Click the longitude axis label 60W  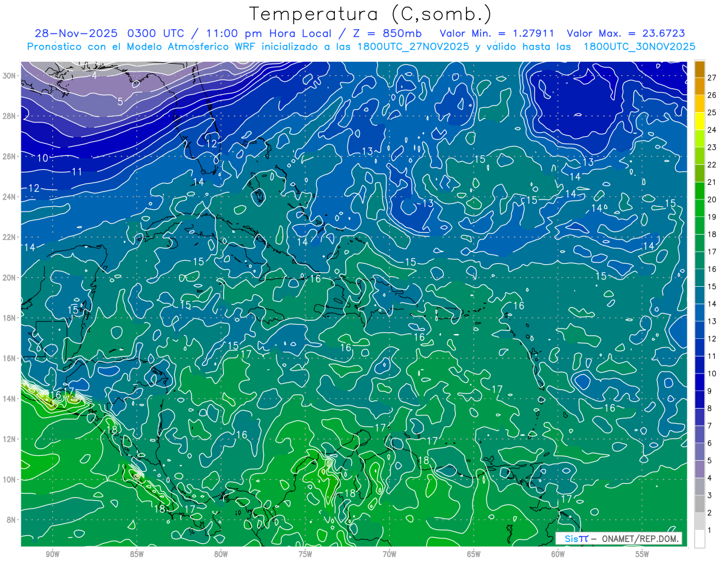coord(558,554)
